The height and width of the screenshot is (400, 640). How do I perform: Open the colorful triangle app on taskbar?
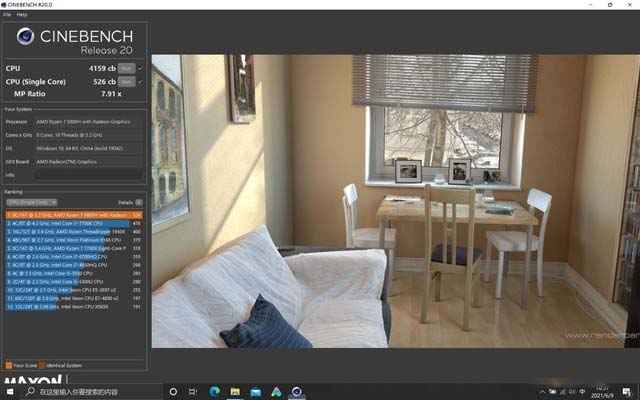click(276, 392)
